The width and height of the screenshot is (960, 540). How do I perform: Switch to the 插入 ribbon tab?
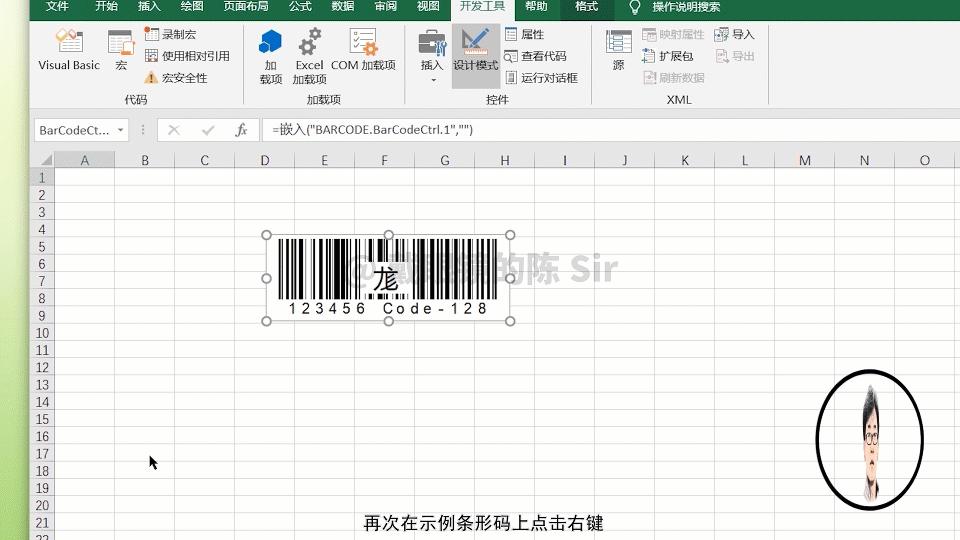[x=149, y=7]
